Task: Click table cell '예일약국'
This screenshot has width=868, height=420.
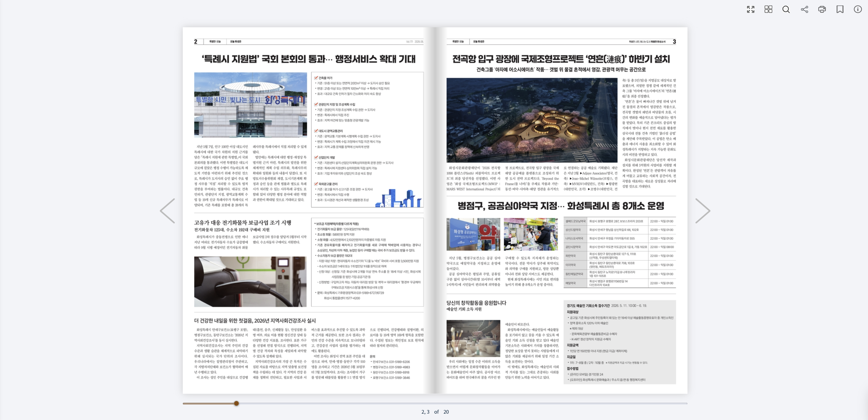Action: click(575, 283)
